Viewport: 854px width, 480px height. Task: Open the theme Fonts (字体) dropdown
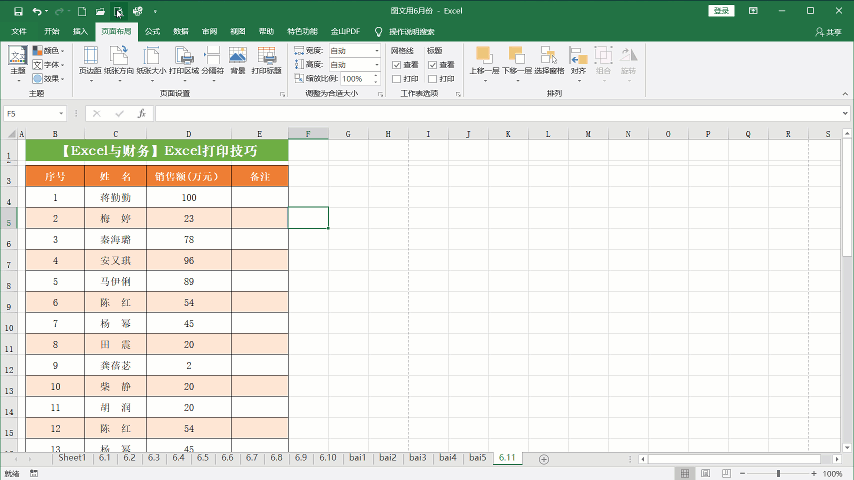pos(48,65)
